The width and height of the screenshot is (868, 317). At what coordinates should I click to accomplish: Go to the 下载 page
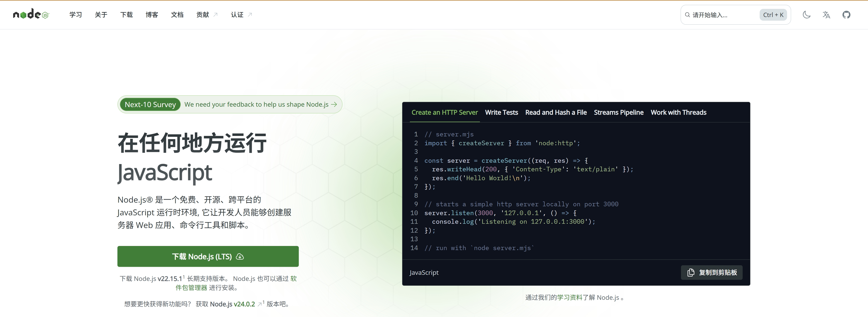126,15
